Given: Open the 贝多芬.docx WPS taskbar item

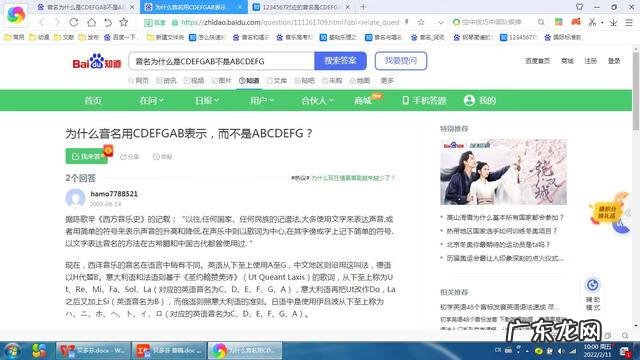Looking at the screenshot, I should [93, 351].
